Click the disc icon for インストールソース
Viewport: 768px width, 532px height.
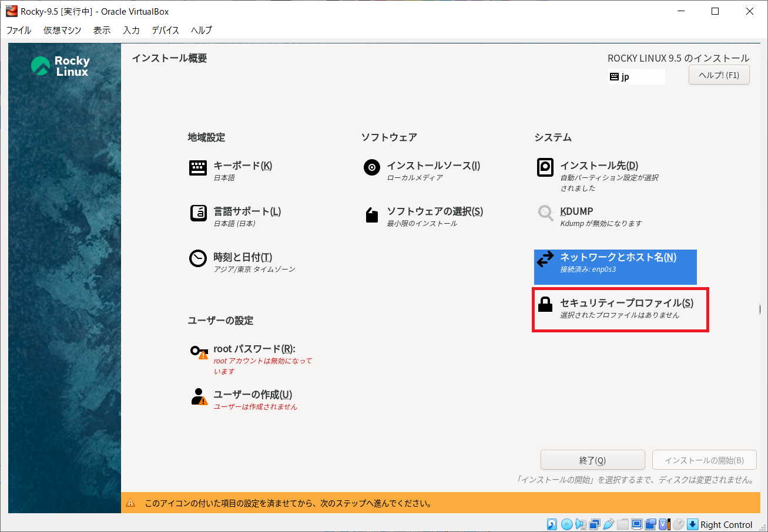pos(372,168)
